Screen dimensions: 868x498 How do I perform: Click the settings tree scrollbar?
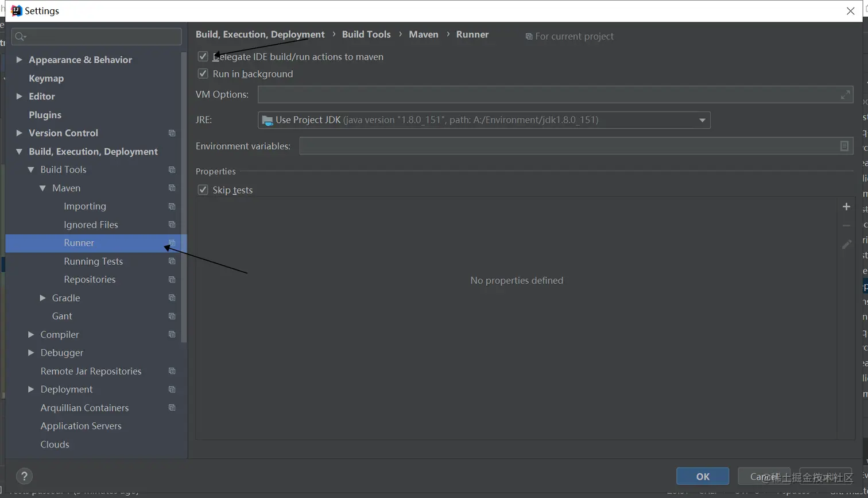(184, 198)
